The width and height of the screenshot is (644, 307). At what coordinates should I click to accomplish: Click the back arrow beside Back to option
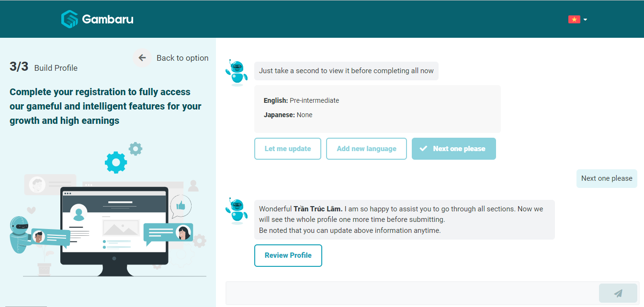[x=142, y=57]
